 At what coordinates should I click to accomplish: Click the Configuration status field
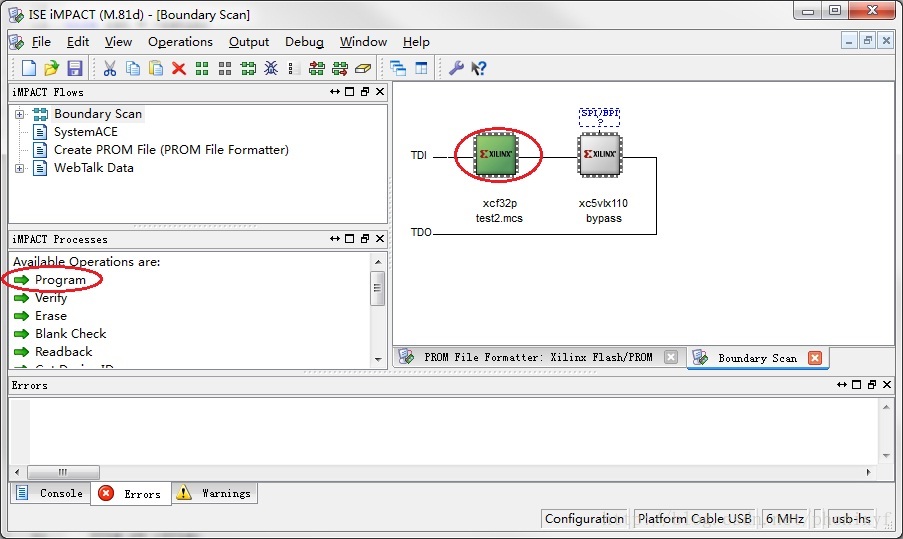[x=584, y=518]
